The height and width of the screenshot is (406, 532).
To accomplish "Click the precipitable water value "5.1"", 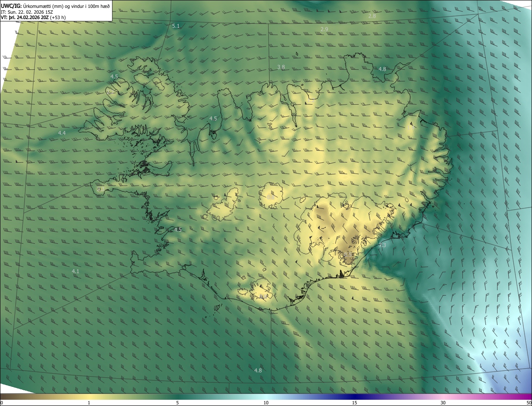I will click(x=176, y=26).
